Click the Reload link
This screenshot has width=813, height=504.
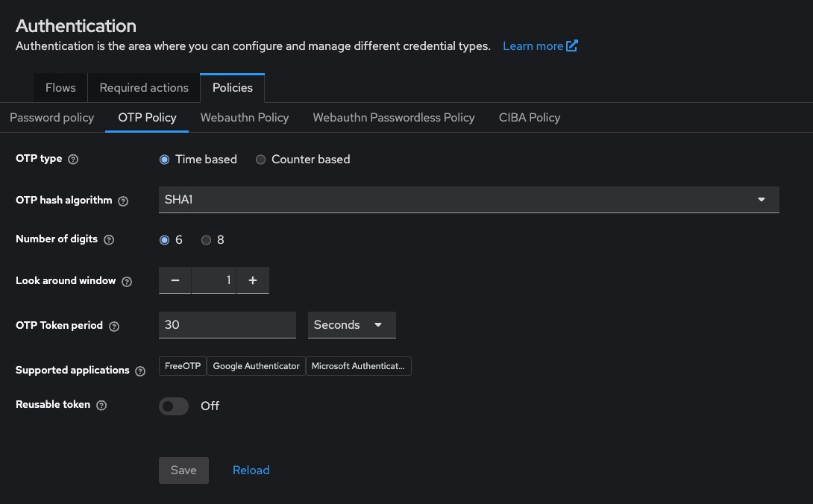click(x=251, y=470)
